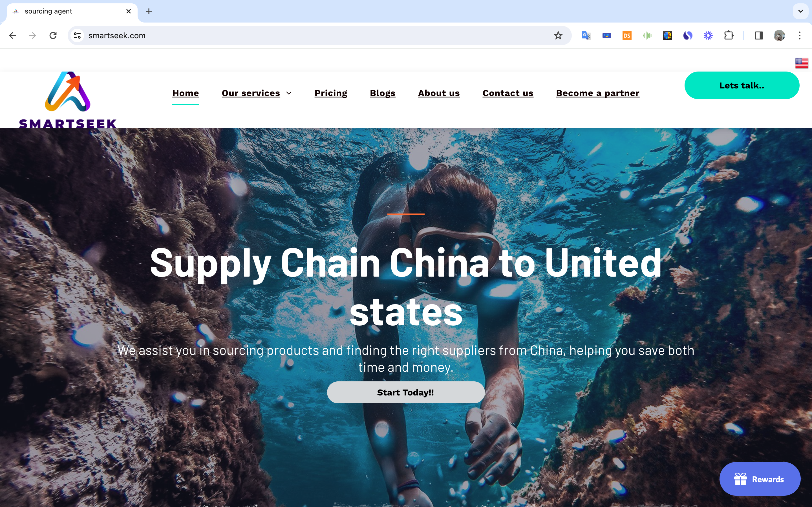Screen dimensions: 812x507
Task: Go to the Pricing page
Action: tap(330, 93)
